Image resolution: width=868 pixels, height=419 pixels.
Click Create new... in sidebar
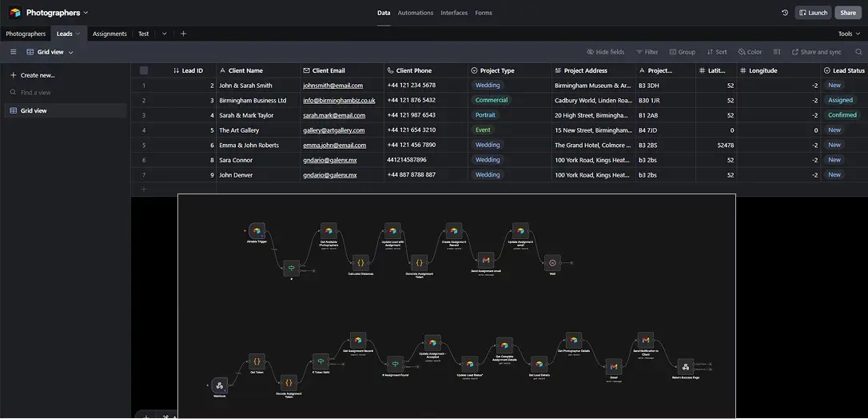(x=33, y=75)
